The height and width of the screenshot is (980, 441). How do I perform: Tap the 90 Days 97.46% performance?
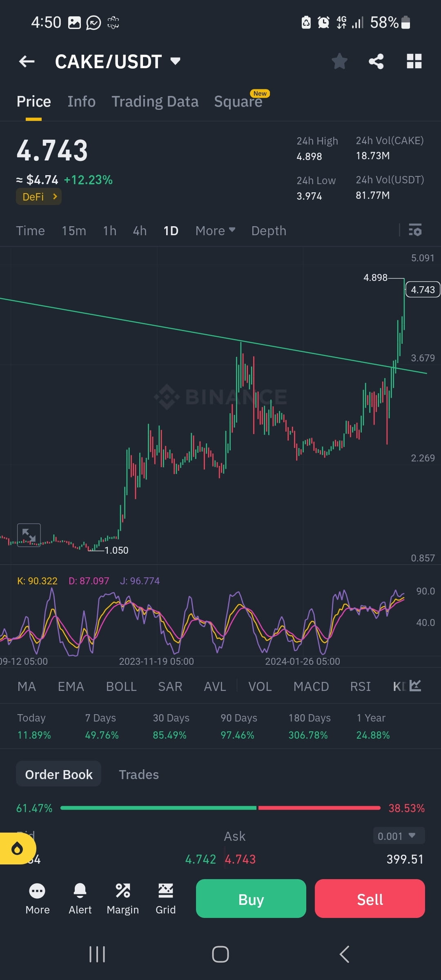pyautogui.click(x=238, y=726)
